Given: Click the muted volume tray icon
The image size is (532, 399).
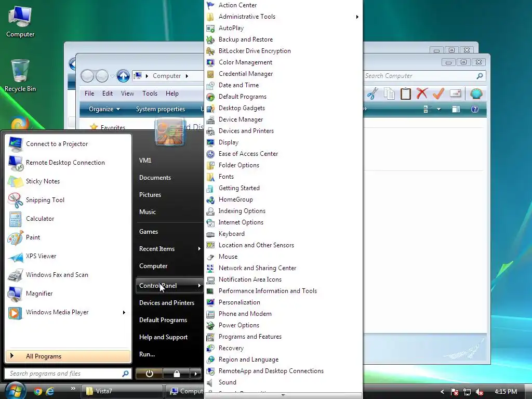Looking at the screenshot, I should (x=480, y=392).
